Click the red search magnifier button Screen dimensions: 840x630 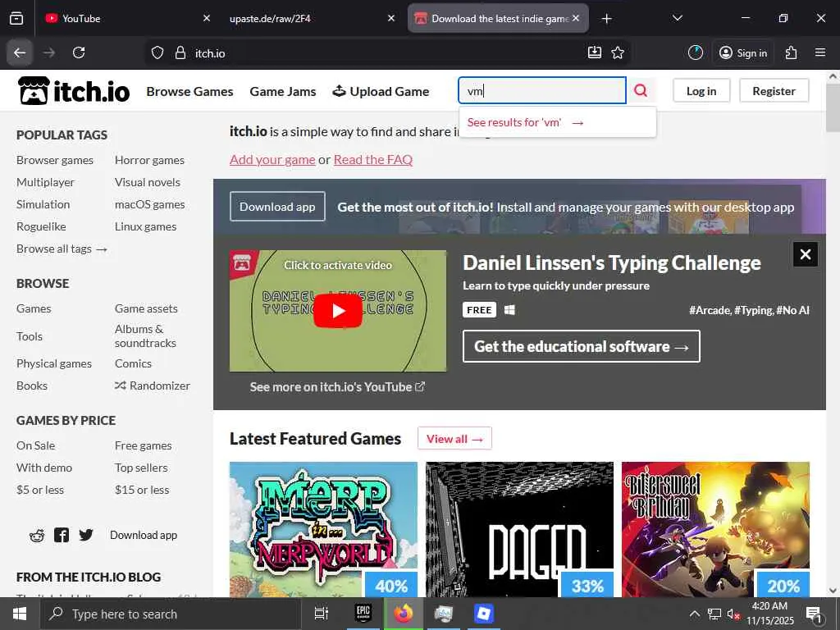click(x=640, y=90)
